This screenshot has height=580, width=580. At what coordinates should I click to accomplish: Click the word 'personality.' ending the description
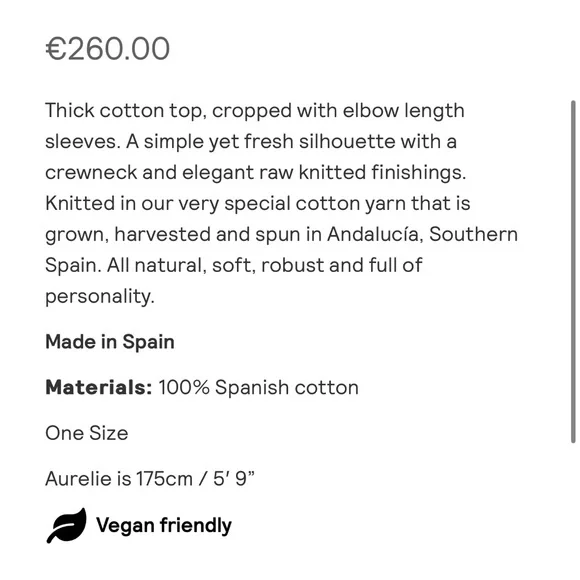(100, 297)
